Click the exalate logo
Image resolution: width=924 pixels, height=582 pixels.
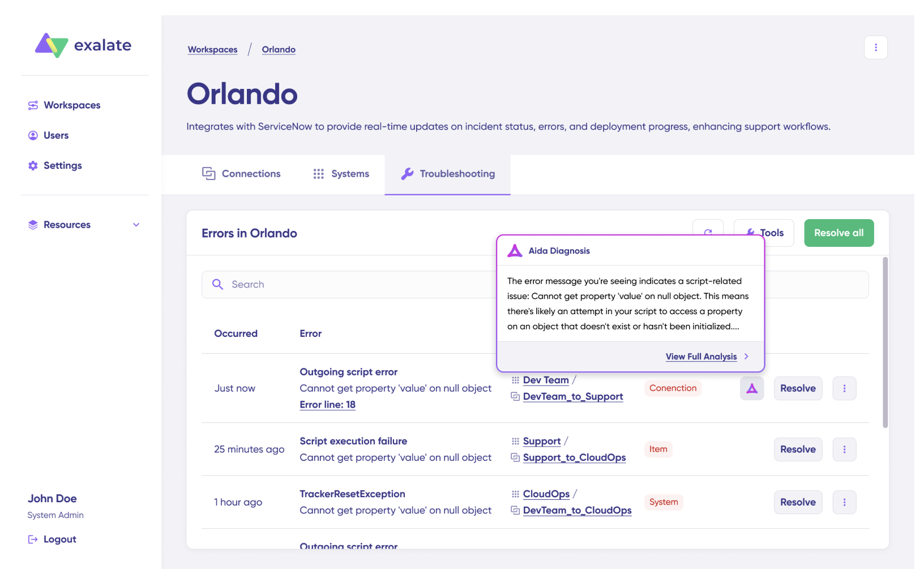[83, 45]
